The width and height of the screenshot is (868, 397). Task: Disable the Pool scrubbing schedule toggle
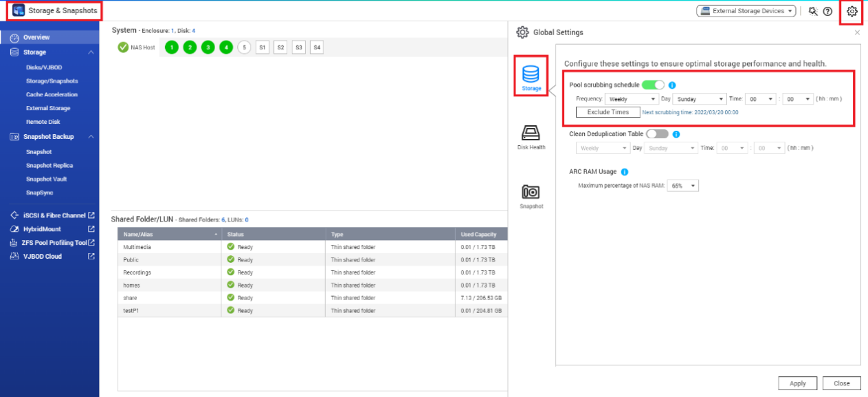(x=653, y=85)
